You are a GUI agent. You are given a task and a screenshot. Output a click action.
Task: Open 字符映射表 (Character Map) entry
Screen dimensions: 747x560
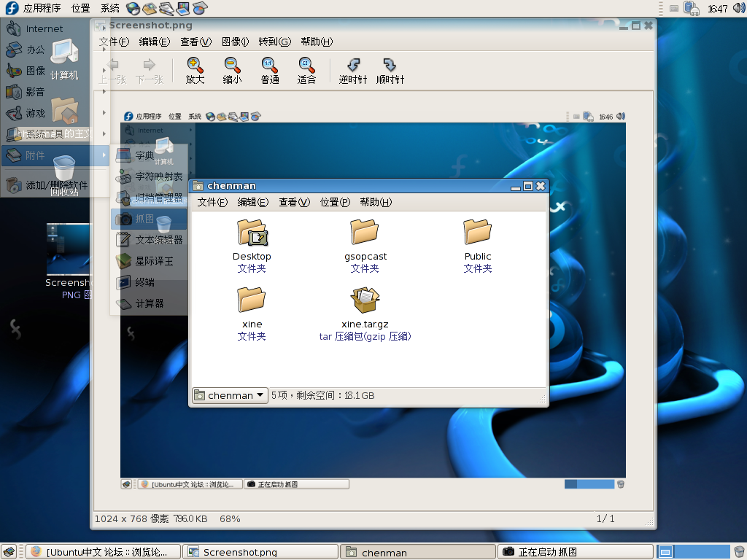pos(149,176)
